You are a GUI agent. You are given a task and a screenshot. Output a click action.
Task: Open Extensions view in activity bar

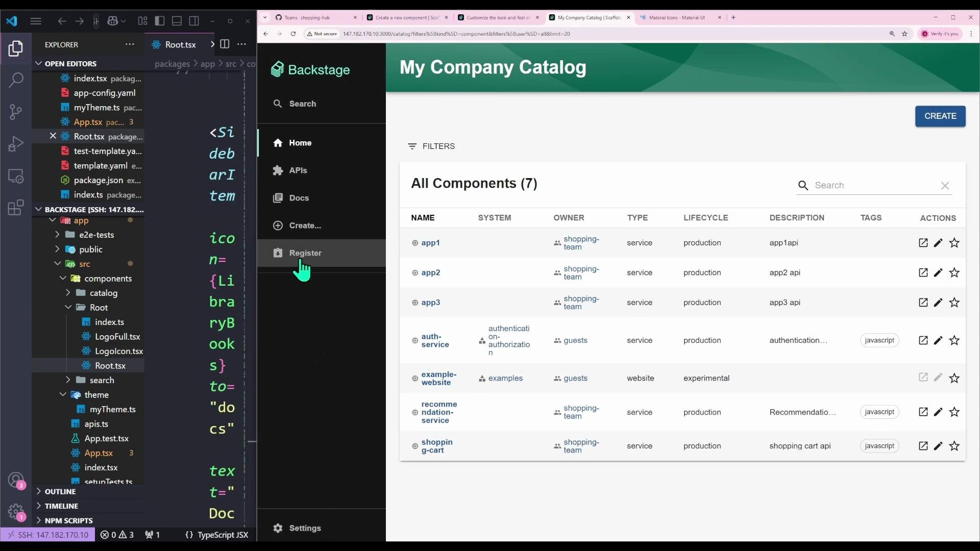point(15,208)
